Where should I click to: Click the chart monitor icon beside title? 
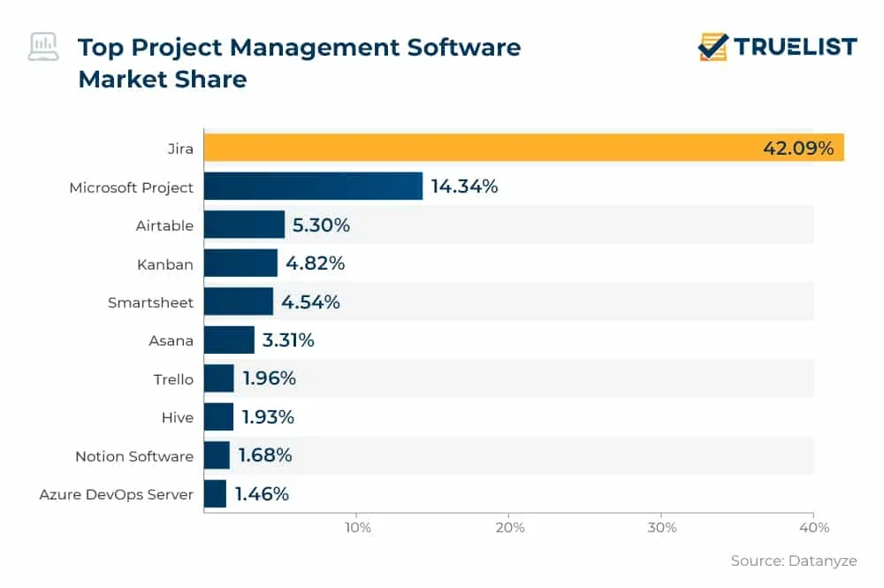tap(43, 46)
